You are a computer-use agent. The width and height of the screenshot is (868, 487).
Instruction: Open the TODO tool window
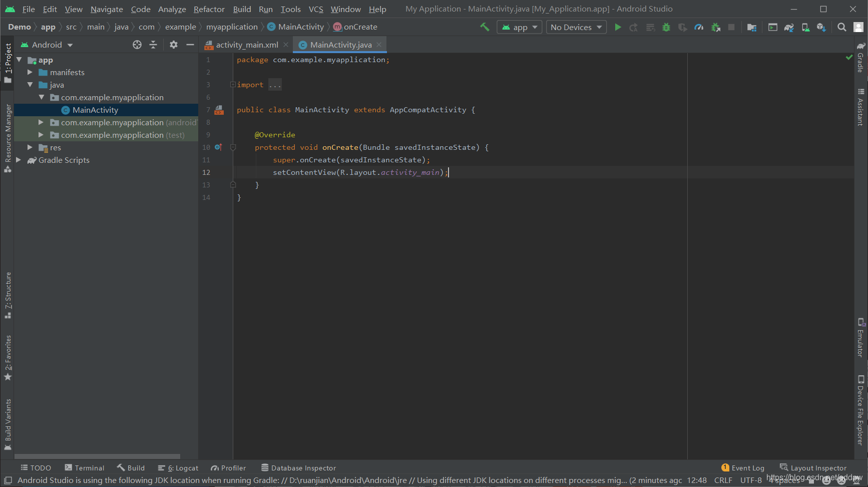tap(36, 468)
